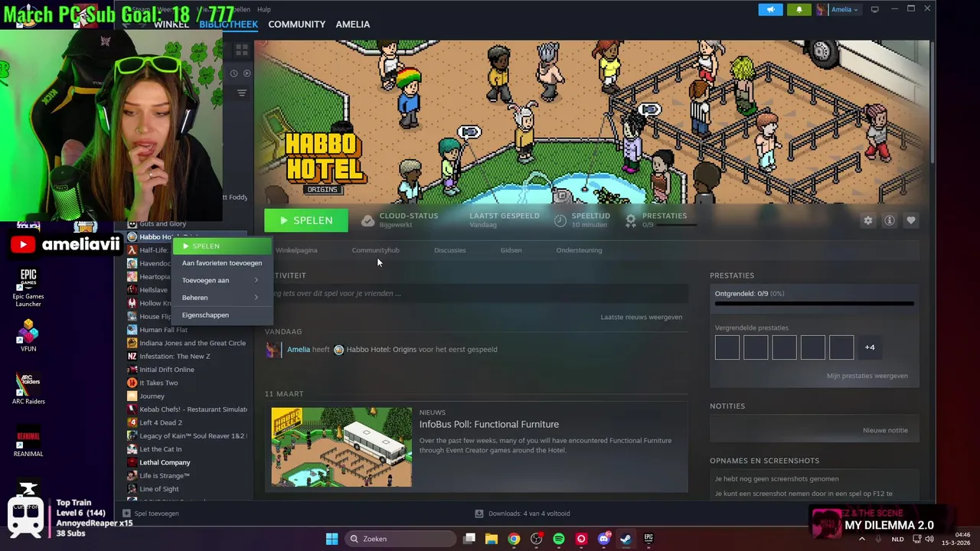Click the volume icon in the system tray
Image resolution: width=980 pixels, height=551 pixels.
(x=930, y=539)
